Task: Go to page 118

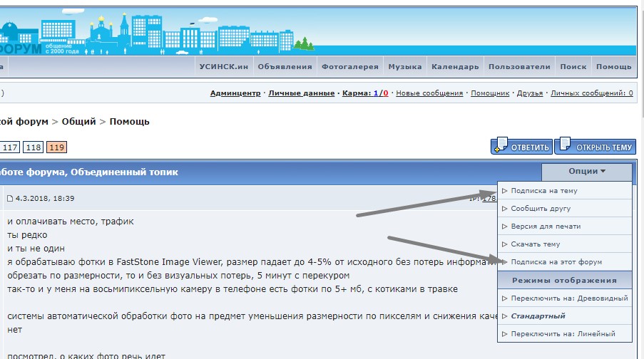Action: click(33, 147)
